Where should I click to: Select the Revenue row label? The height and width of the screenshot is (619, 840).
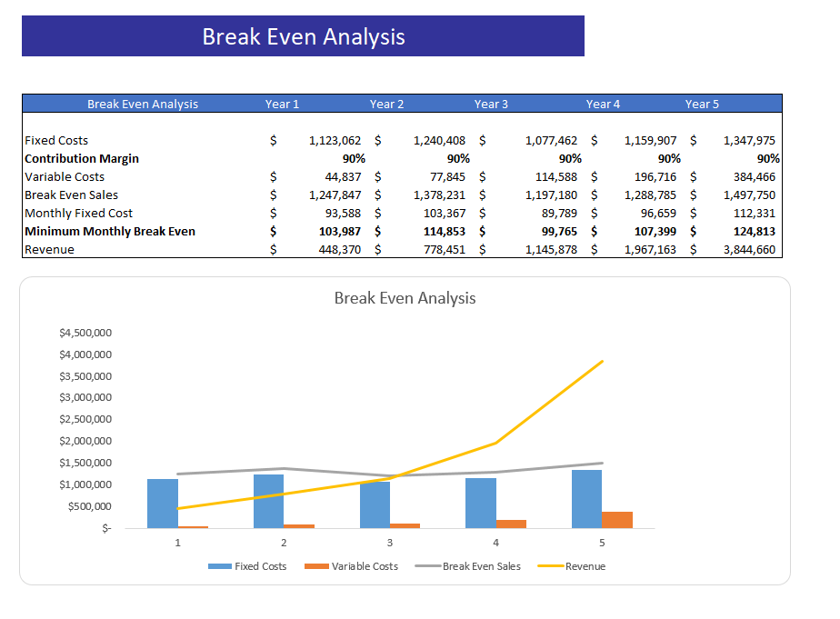(x=48, y=249)
